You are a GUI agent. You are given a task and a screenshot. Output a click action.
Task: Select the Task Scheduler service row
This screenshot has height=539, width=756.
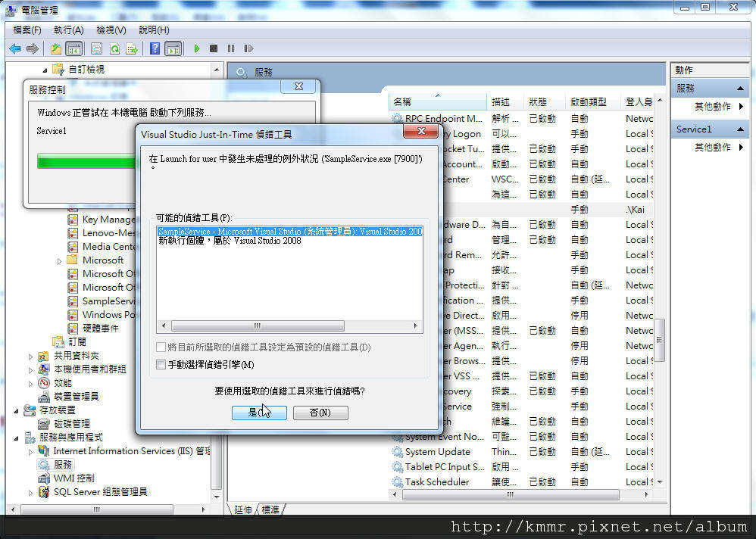[x=522, y=482]
